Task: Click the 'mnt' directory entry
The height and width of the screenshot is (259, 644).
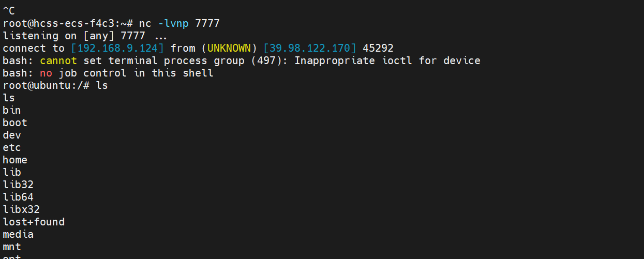Action: click(12, 247)
